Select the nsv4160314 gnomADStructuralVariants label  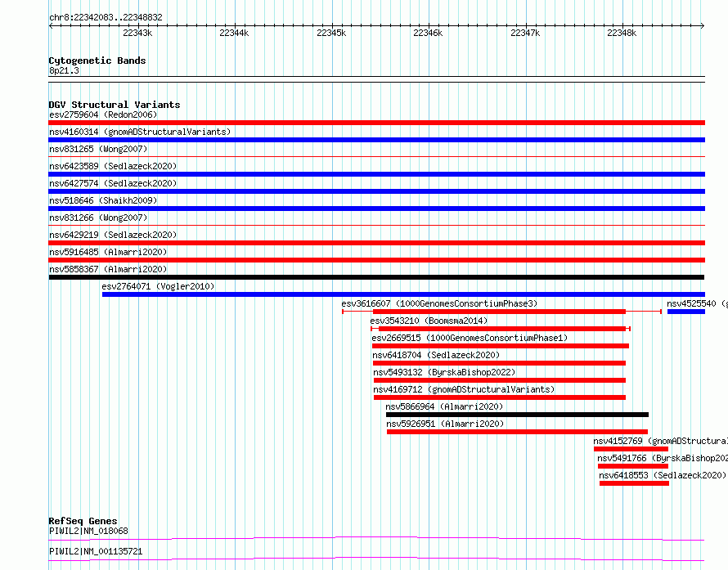pyautogui.click(x=140, y=132)
